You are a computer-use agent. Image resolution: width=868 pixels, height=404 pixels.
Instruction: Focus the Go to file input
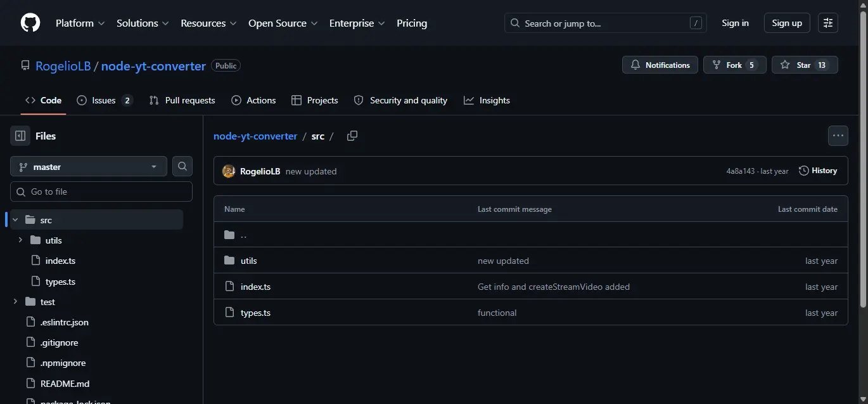pos(101,192)
